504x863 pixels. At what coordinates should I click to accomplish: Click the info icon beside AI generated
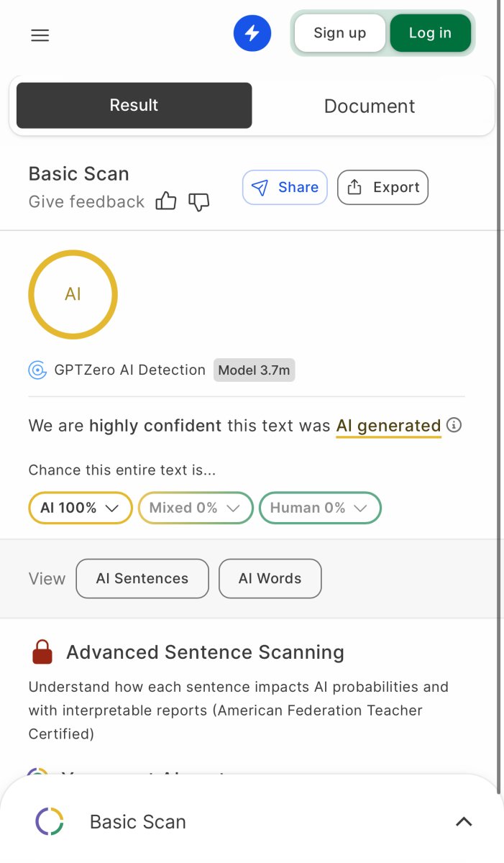pyautogui.click(x=454, y=425)
